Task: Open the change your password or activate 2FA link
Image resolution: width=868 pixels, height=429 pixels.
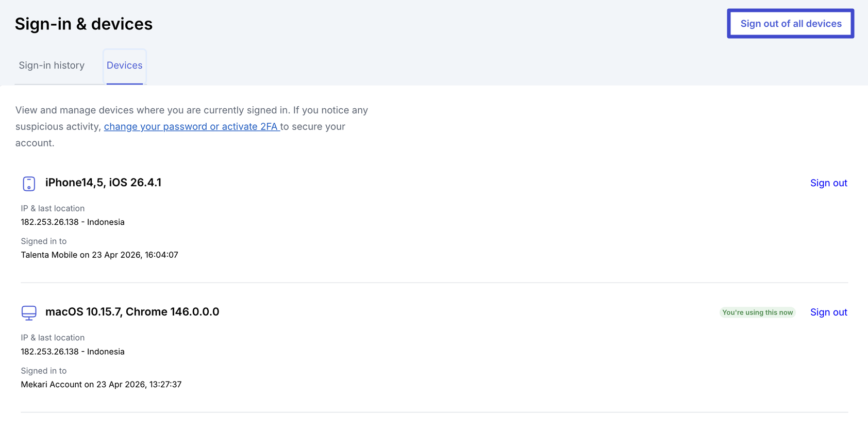Action: click(191, 126)
